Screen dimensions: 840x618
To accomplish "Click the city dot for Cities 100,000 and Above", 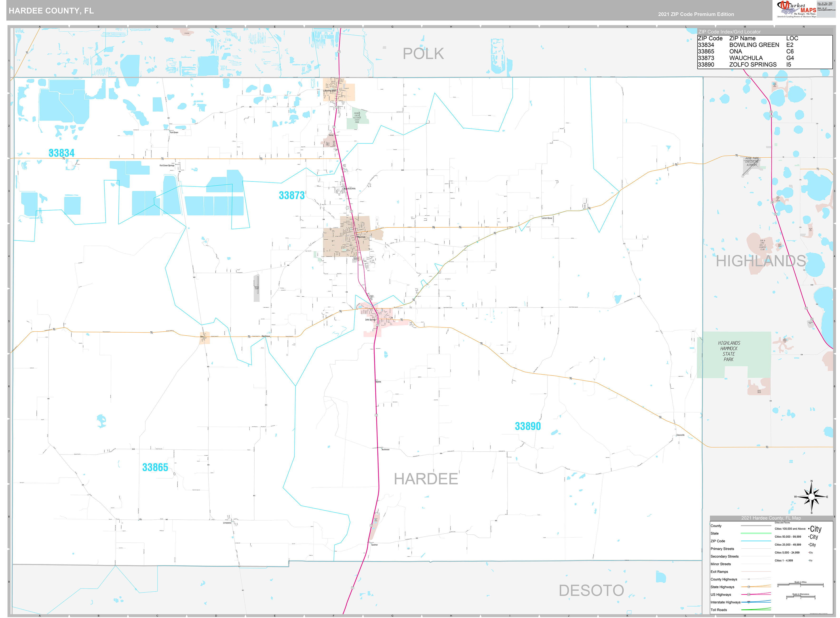I will pyautogui.click(x=809, y=529).
